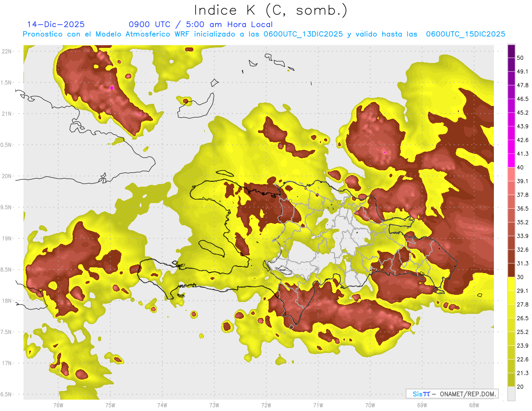Click the '29.1' colorbar label
The width and height of the screenshot is (532, 411).
[x=523, y=291]
